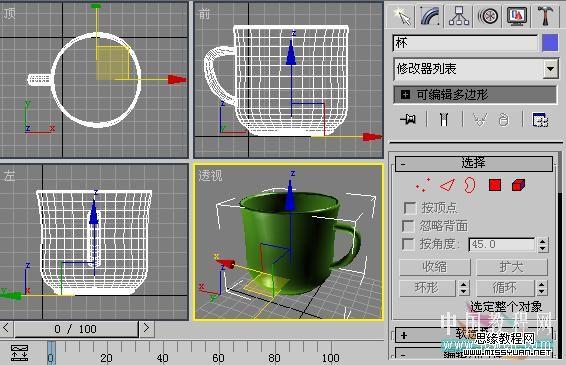Enable the 忽略背面 checkbox

(408, 226)
